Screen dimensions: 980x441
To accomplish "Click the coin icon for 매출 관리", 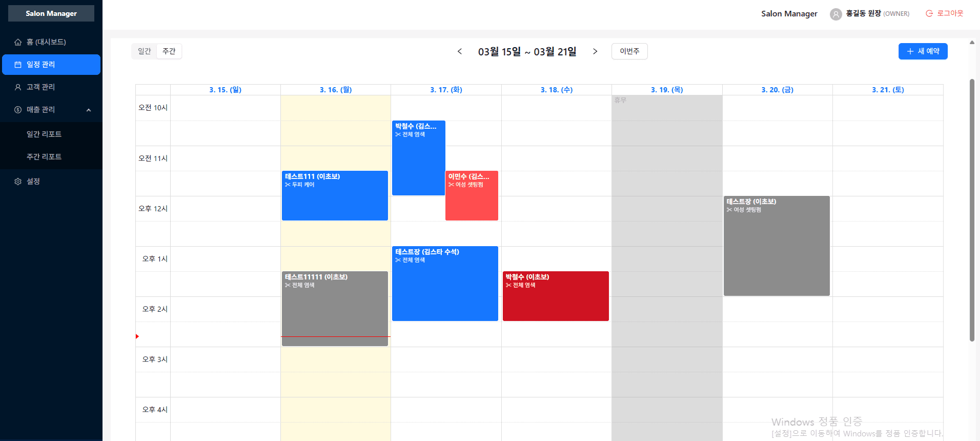I will click(18, 110).
